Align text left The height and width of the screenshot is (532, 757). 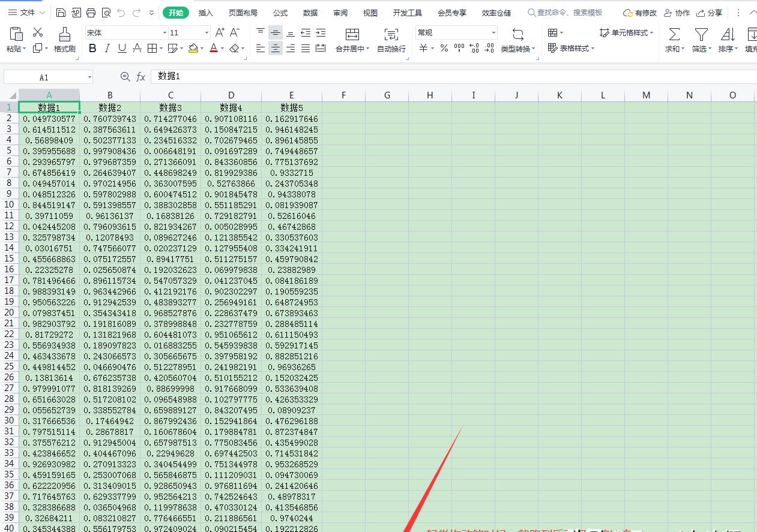(261, 48)
